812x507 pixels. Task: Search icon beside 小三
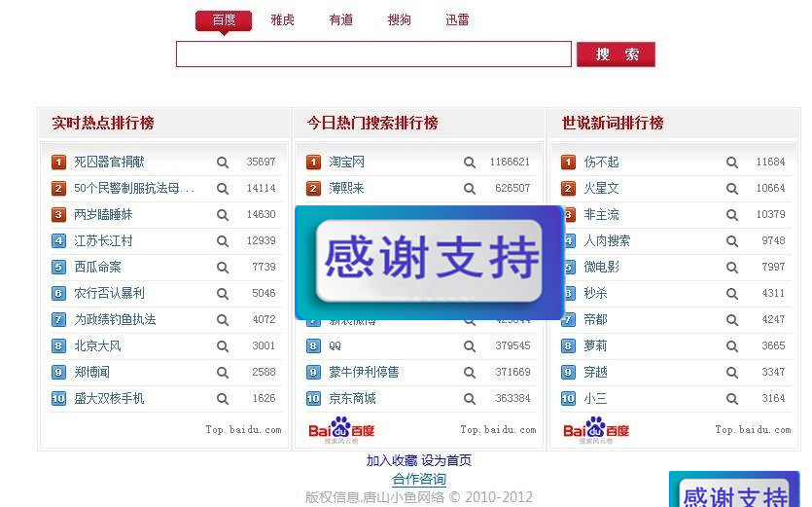pos(732,399)
